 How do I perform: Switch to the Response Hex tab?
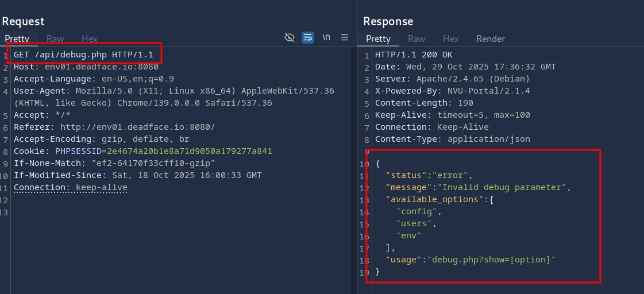(x=450, y=39)
